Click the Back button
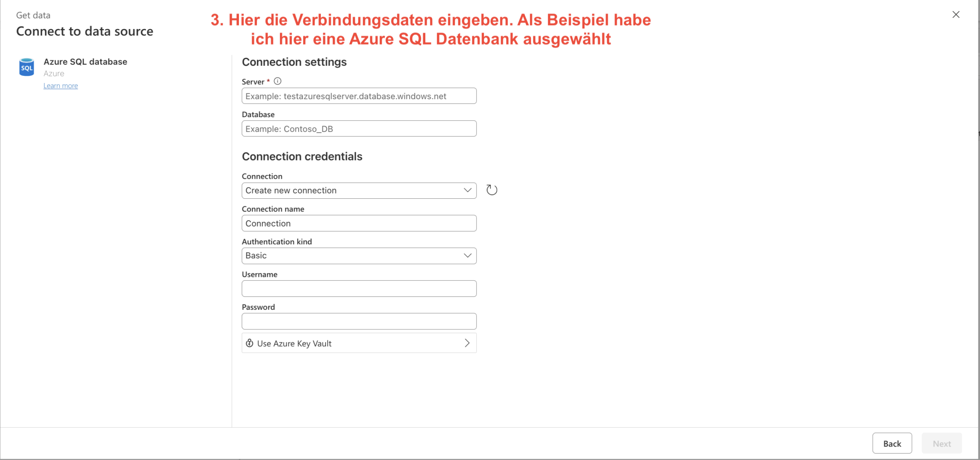Image resolution: width=980 pixels, height=460 pixels. [892, 443]
